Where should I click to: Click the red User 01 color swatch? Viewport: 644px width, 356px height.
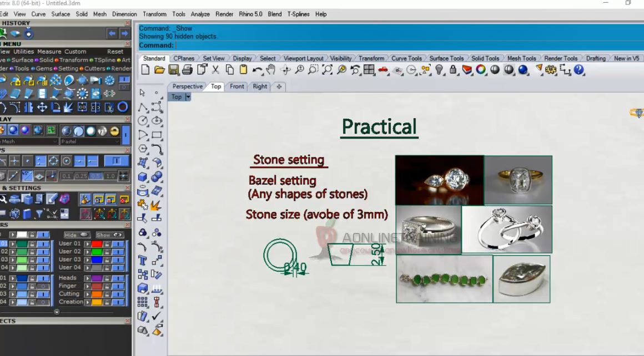97,243
